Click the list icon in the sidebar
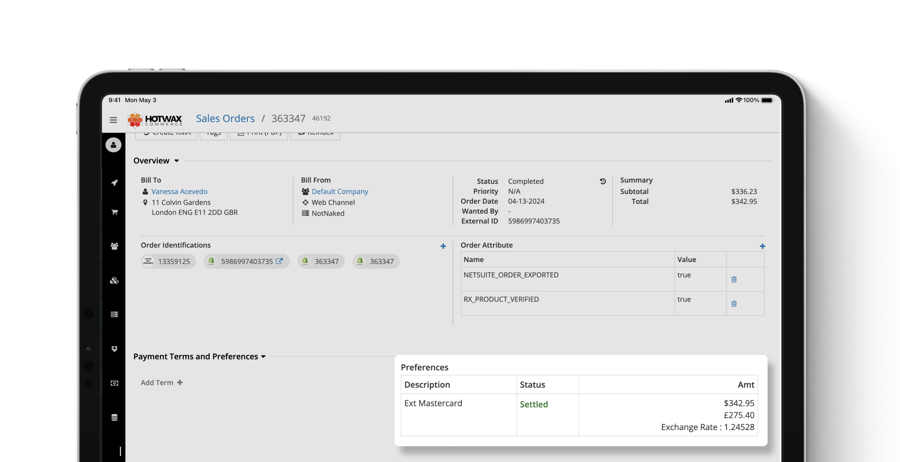Screen dimensions: 900x462 pyautogui.click(x=114, y=315)
